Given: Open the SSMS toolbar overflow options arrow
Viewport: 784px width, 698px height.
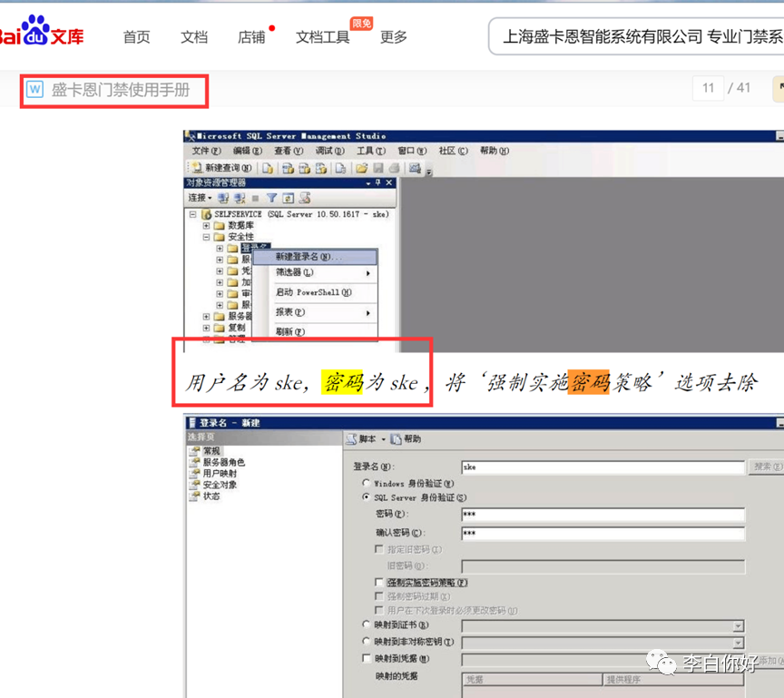Looking at the screenshot, I should pyautogui.click(x=429, y=172).
